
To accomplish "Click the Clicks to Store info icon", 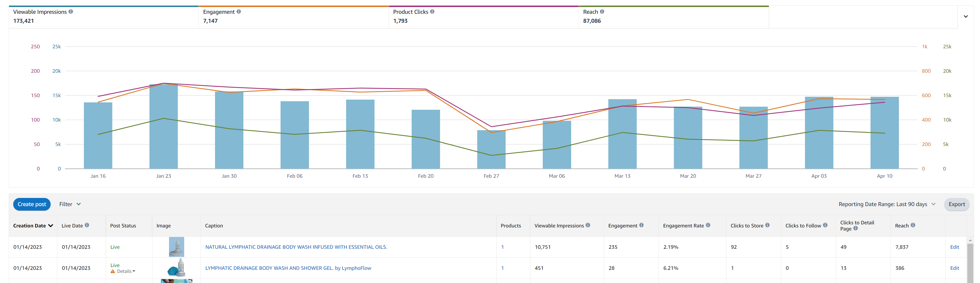I will coord(767,225).
